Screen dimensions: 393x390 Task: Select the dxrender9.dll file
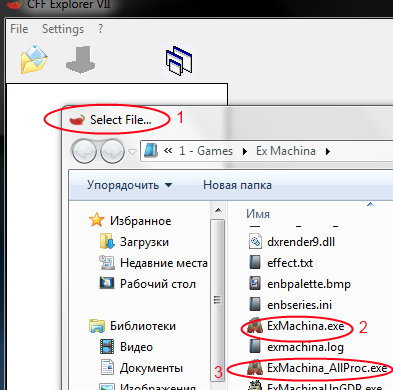pyautogui.click(x=292, y=242)
